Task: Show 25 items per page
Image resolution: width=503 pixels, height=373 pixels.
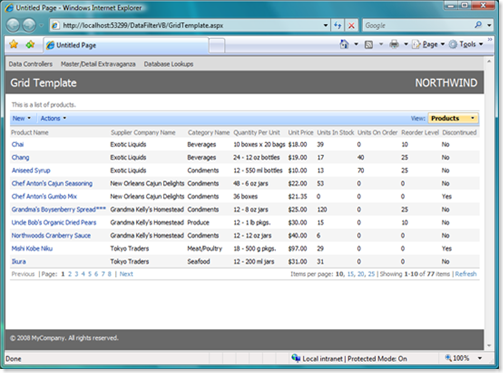Action: 371,274
